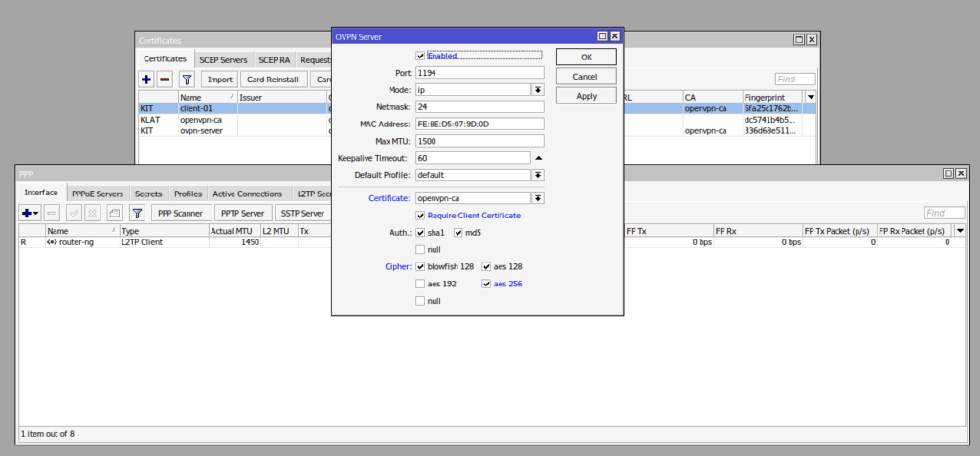Click the red minus remove certificate icon
Image resolution: width=980 pixels, height=456 pixels.
click(165, 80)
